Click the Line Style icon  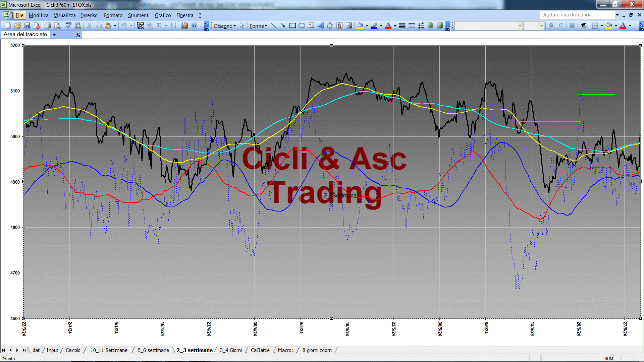click(402, 25)
